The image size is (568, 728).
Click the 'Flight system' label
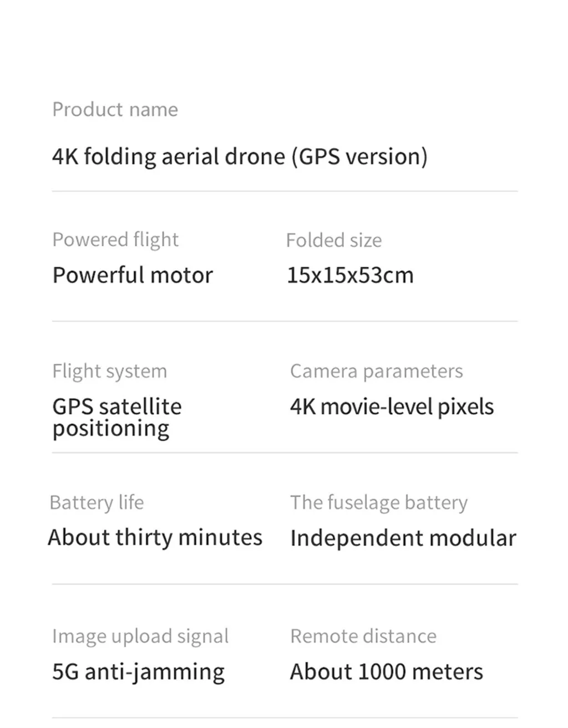coord(109,371)
